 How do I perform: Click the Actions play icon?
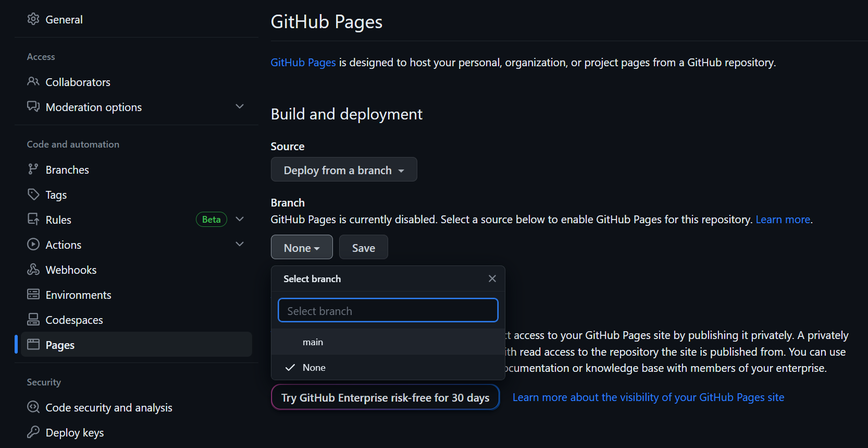[x=33, y=244]
